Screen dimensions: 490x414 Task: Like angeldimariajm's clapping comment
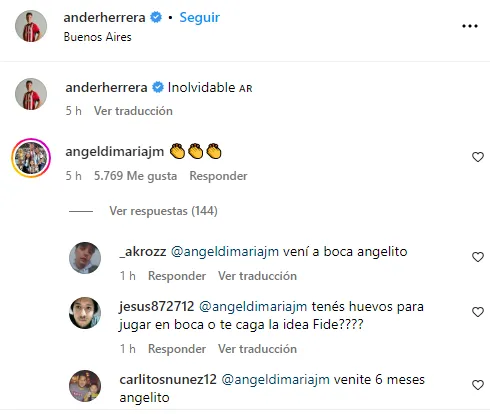click(x=478, y=157)
